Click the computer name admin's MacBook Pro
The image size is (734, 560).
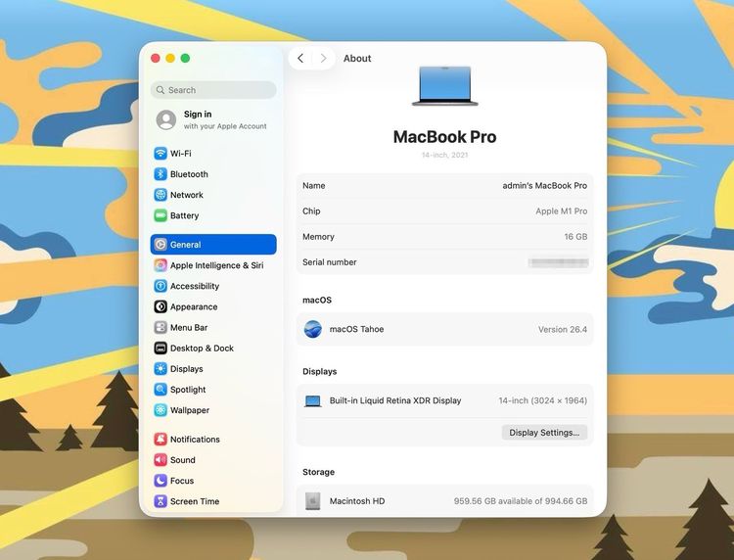tap(544, 185)
